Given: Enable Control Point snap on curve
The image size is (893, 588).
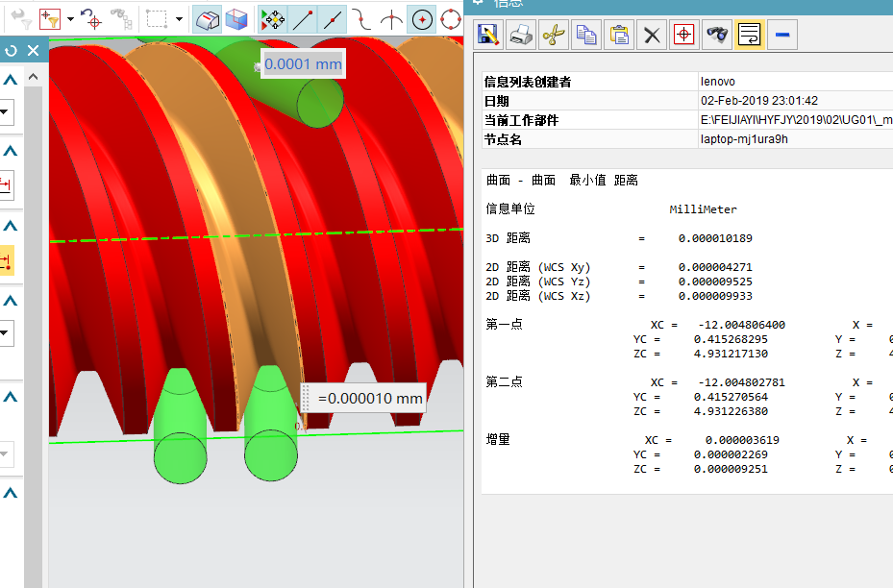Looking at the screenshot, I should (x=361, y=19).
